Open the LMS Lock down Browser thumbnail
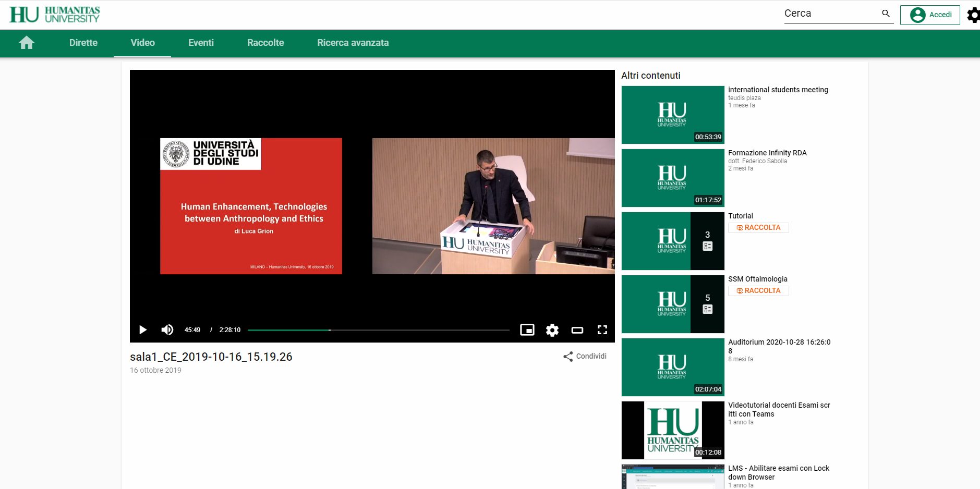This screenshot has height=489, width=980. click(x=673, y=476)
